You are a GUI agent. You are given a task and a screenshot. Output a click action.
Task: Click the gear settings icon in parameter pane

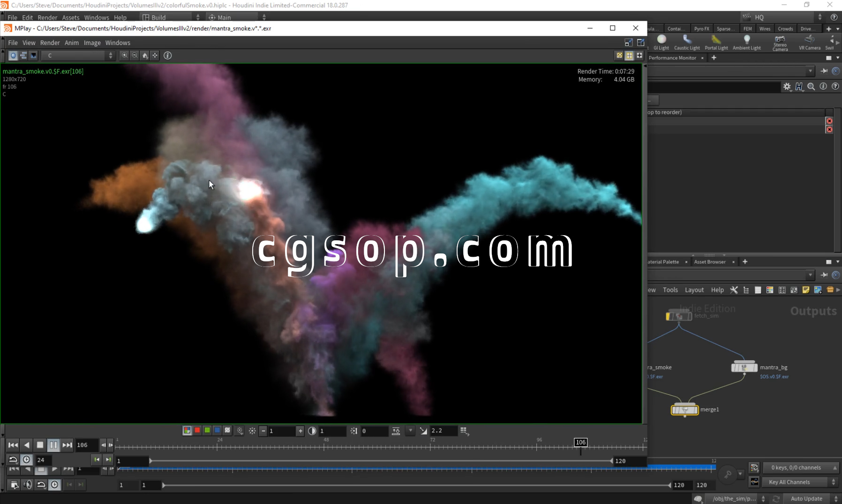coord(787,87)
